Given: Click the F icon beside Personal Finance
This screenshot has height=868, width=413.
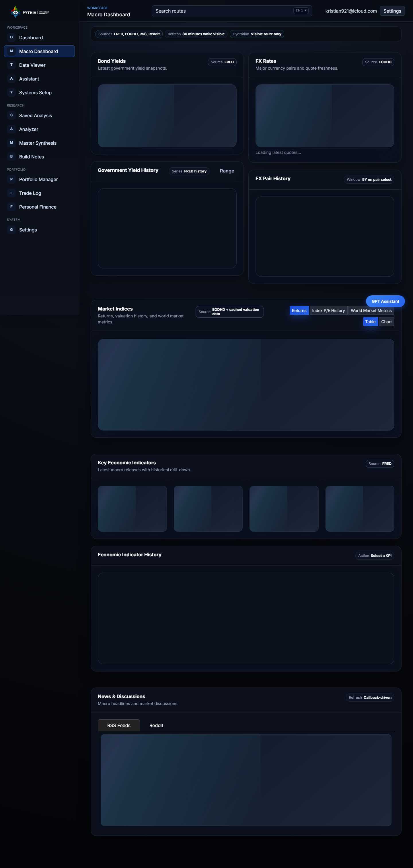Looking at the screenshot, I should pyautogui.click(x=11, y=207).
